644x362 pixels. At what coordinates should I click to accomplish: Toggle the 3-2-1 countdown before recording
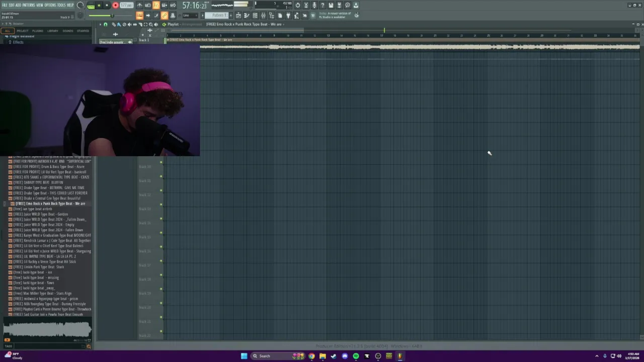point(156,6)
